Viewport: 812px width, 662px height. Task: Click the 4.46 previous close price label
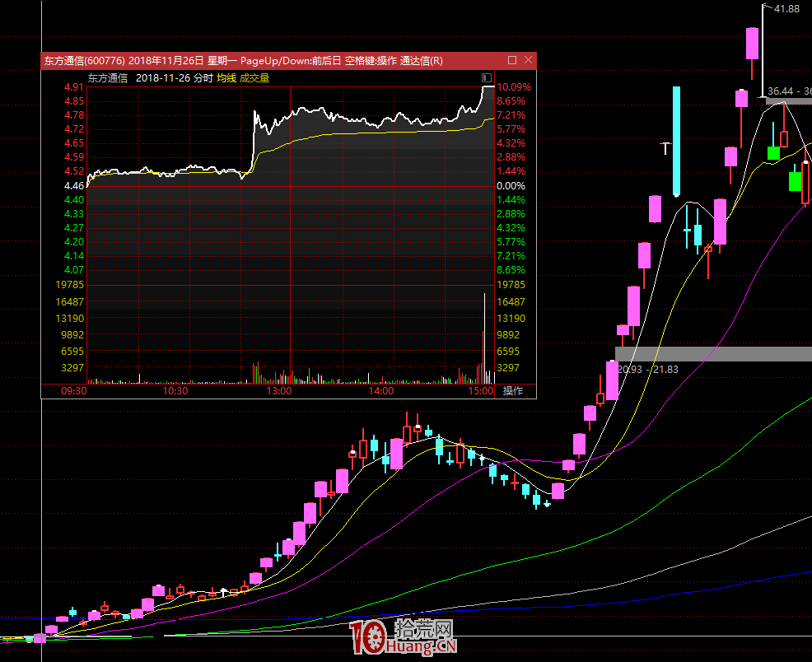click(74, 186)
